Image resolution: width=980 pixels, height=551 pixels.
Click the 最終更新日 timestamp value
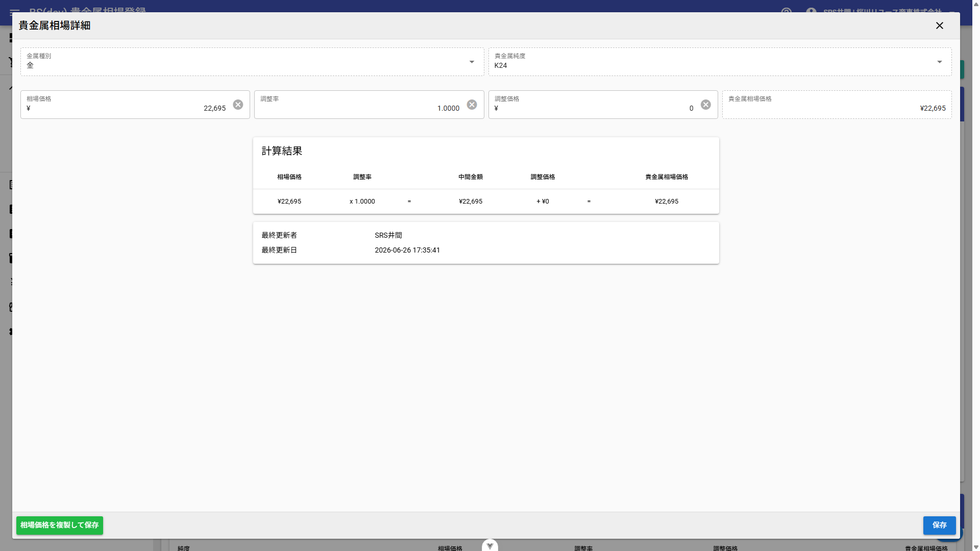pyautogui.click(x=407, y=250)
